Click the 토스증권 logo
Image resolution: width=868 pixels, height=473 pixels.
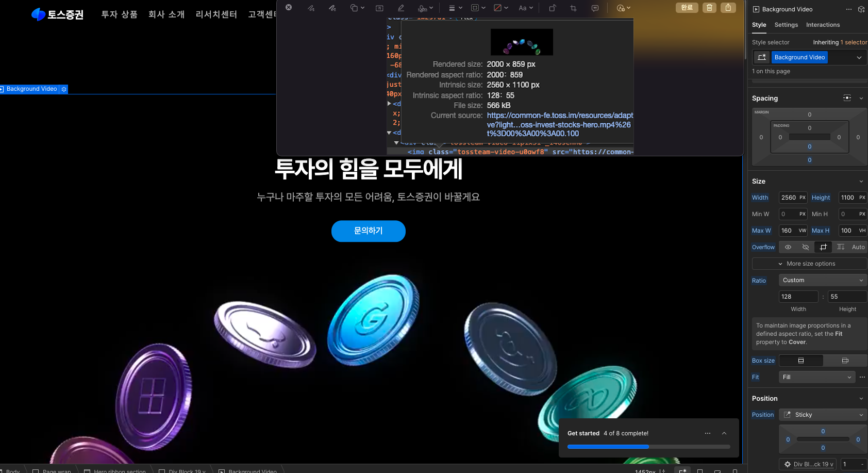click(x=57, y=14)
